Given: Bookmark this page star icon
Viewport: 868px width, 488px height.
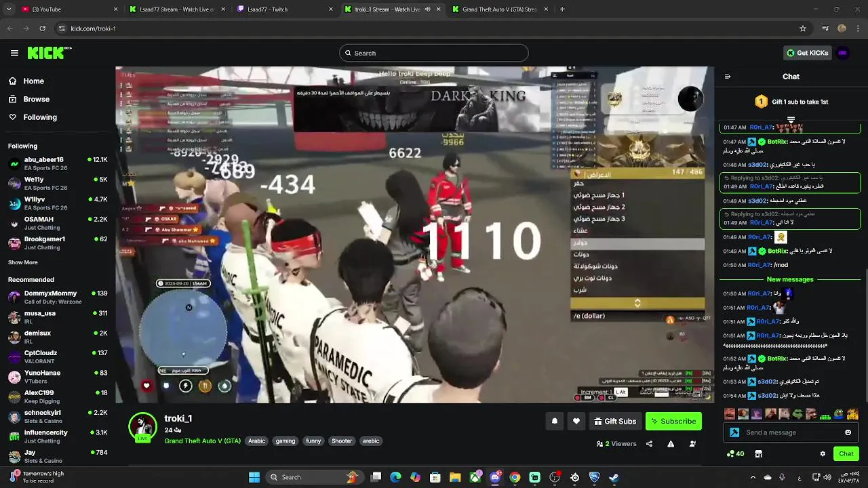Looking at the screenshot, I should (803, 28).
